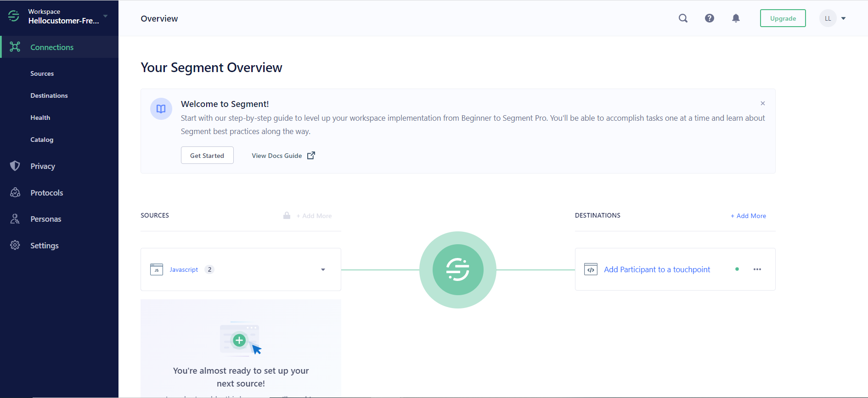
Task: Open the Connections section in the sidebar
Action: tap(59, 47)
